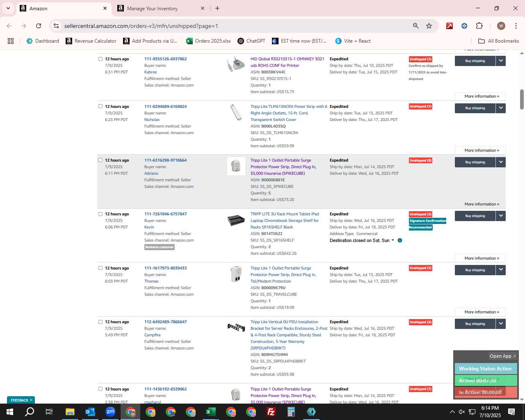Open buyer name link Kevin
Image resolution: width=525 pixels, height=420 pixels.
point(149,227)
